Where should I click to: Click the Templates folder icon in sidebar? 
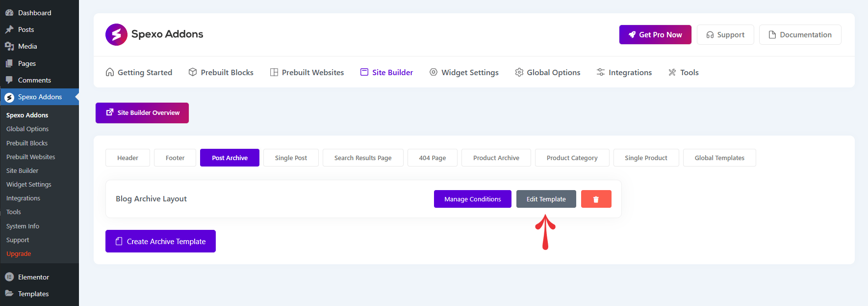pos(9,294)
